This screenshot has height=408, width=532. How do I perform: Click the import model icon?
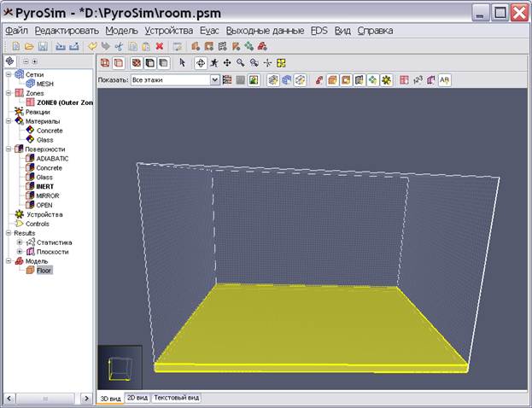(x=61, y=46)
